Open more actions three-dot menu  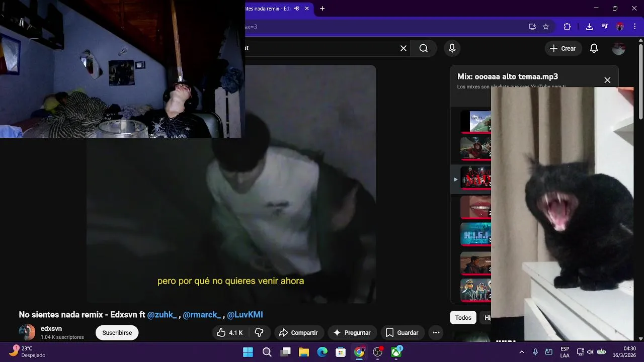436,332
